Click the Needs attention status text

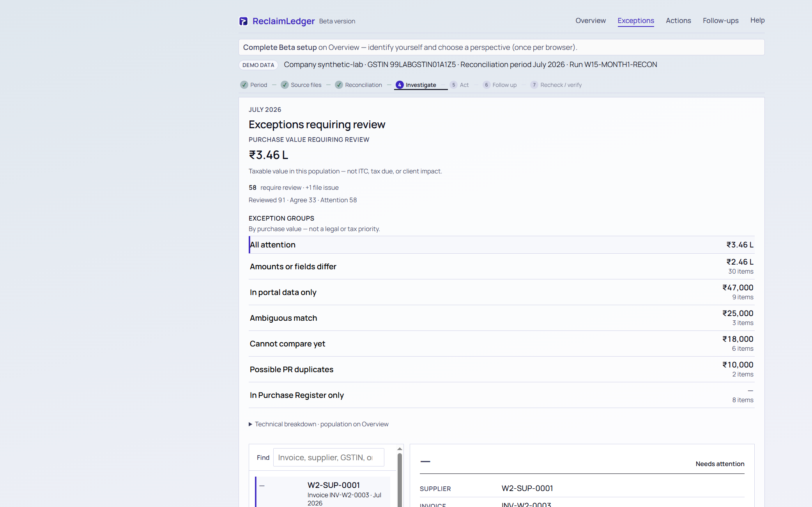720,464
